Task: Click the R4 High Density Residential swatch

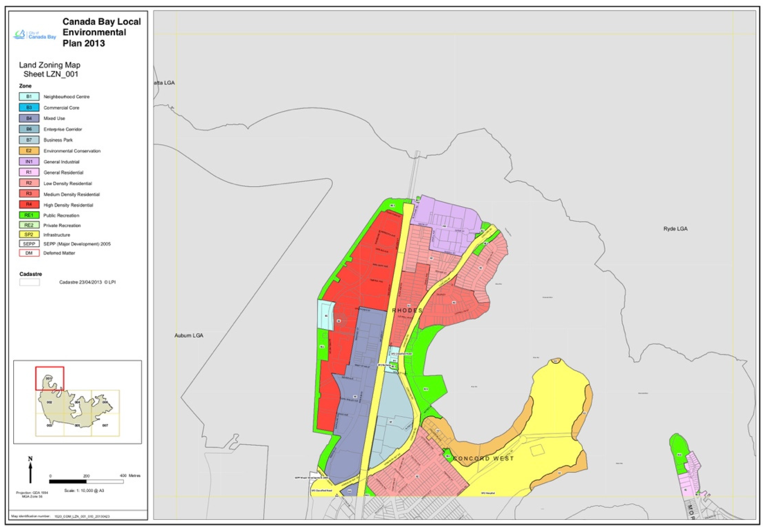Action: (x=29, y=205)
